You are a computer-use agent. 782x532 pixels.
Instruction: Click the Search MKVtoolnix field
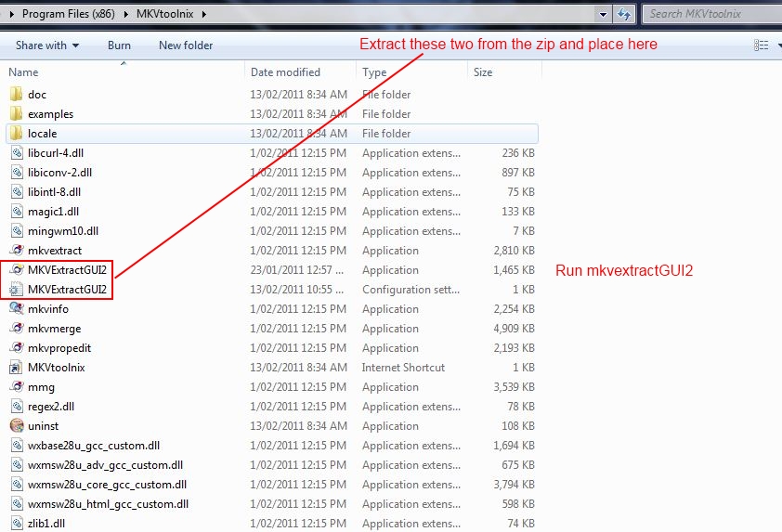(712, 14)
